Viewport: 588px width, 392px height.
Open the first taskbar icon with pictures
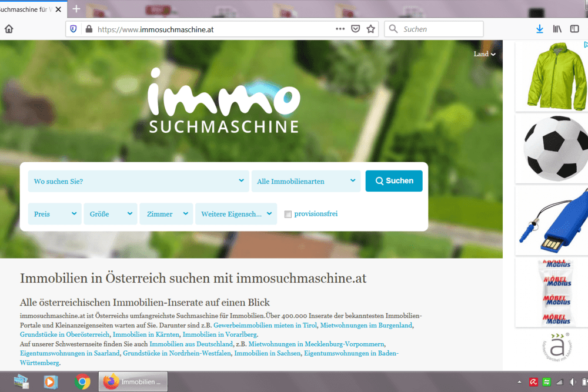21,382
